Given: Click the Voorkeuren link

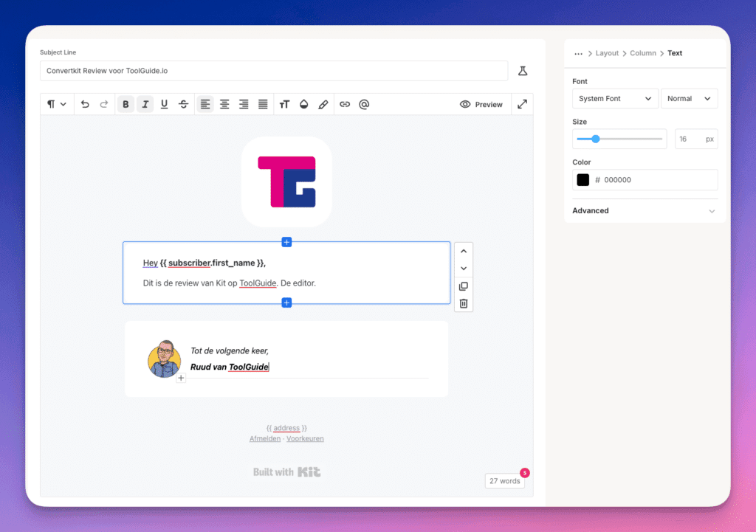Looking at the screenshot, I should 305,438.
